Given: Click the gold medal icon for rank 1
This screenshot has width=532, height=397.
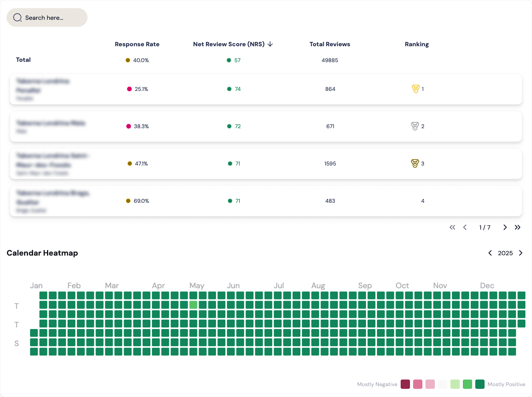Looking at the screenshot, I should click(x=416, y=89).
